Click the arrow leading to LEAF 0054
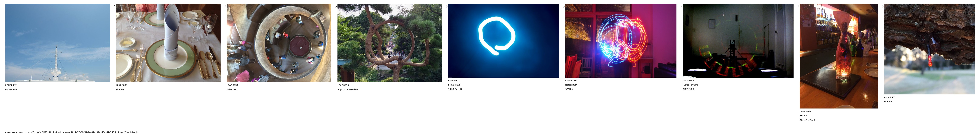The image size is (980, 136). coord(224,6)
